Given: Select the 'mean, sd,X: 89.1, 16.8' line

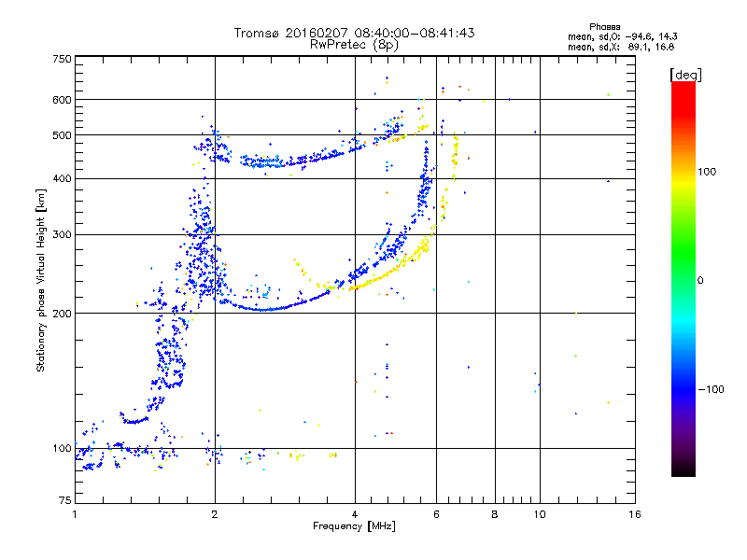Looking at the screenshot, I should click(x=621, y=47).
